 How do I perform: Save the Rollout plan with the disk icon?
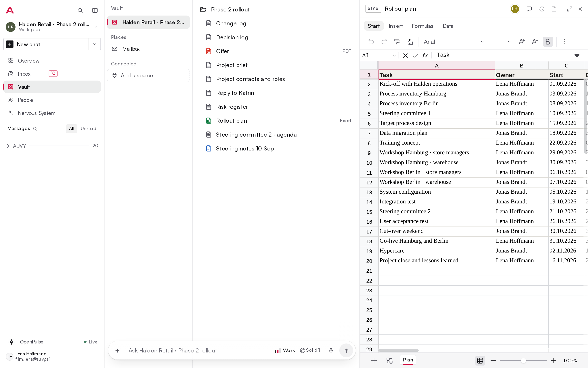coord(554,9)
